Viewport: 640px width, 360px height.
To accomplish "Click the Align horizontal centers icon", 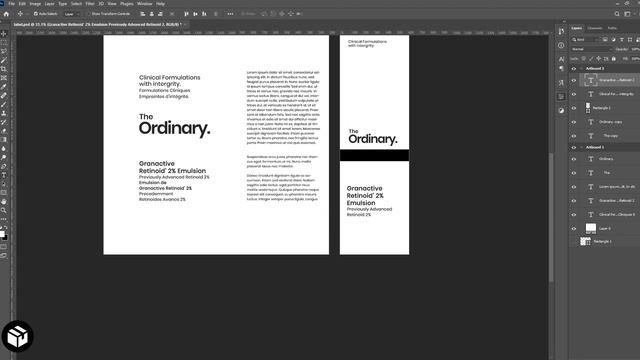I will (151, 14).
